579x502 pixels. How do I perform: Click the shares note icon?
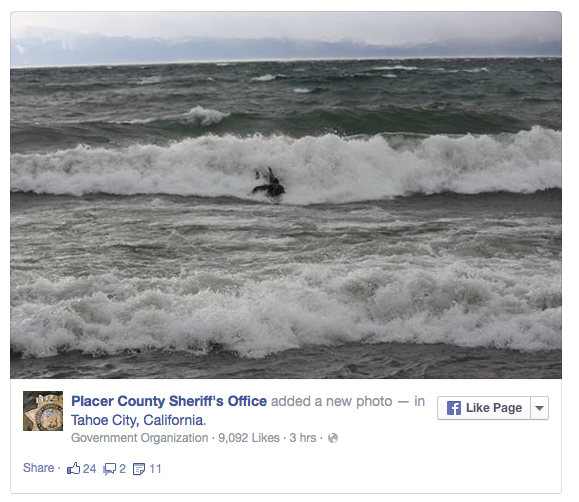point(139,469)
